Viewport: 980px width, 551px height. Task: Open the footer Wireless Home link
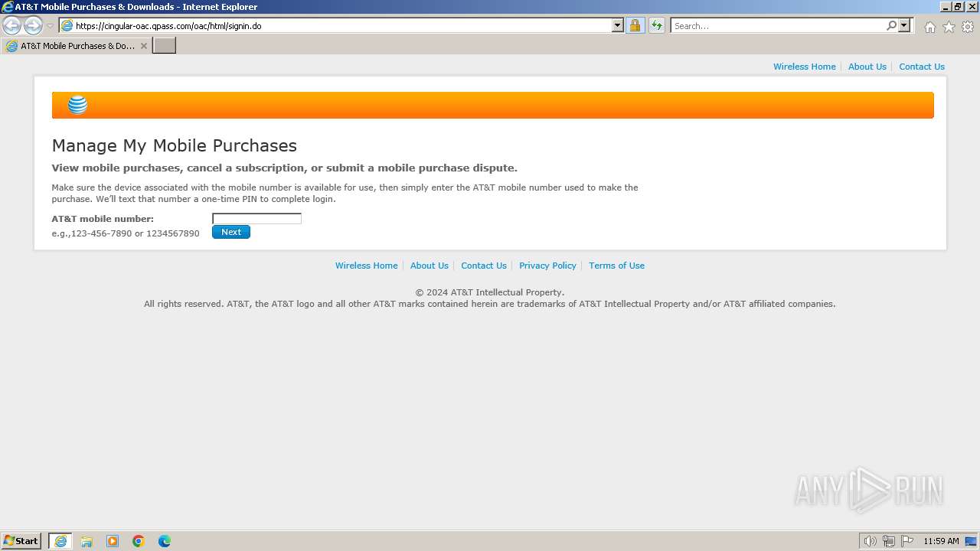[366, 266]
